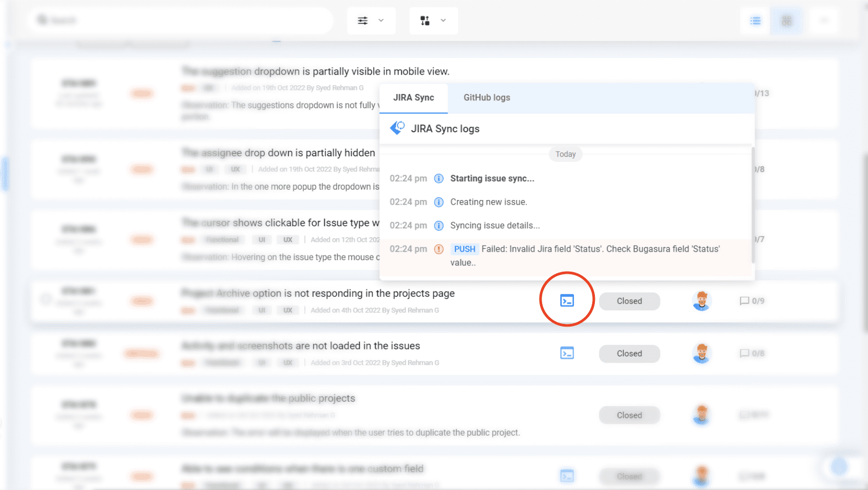Toggle the radio selector beside the Project Archive issue
This screenshot has height=490, width=868.
pos(45,299)
